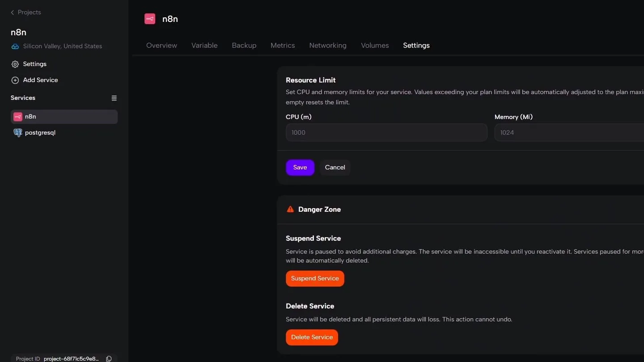
Task: Go to the Networking tab
Action: [x=328, y=46]
